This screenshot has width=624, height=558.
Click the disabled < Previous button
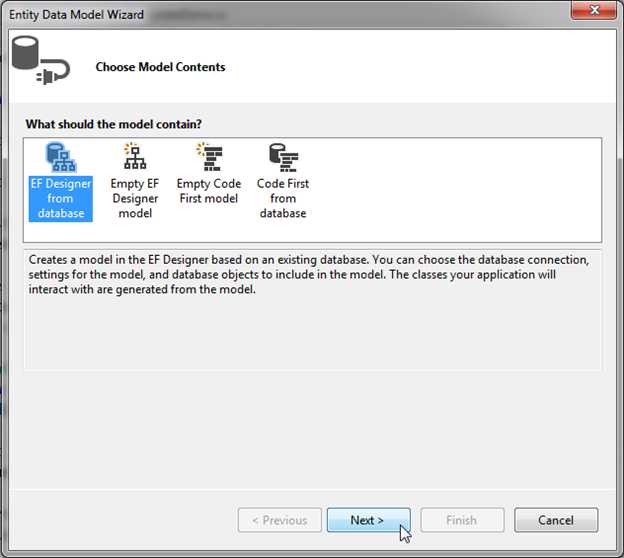point(280,520)
